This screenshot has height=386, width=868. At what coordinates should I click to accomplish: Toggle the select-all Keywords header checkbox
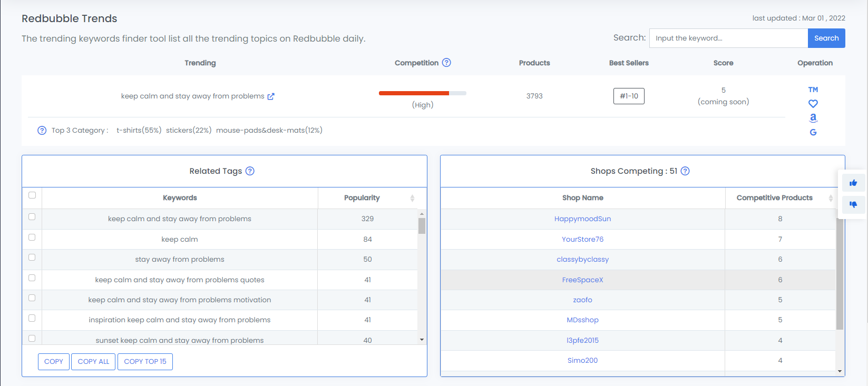pyautogui.click(x=32, y=195)
